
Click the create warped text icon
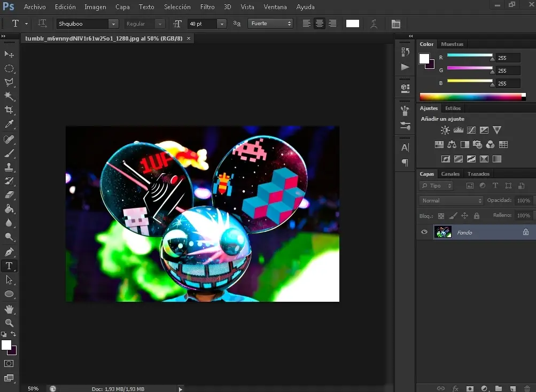[x=374, y=23]
